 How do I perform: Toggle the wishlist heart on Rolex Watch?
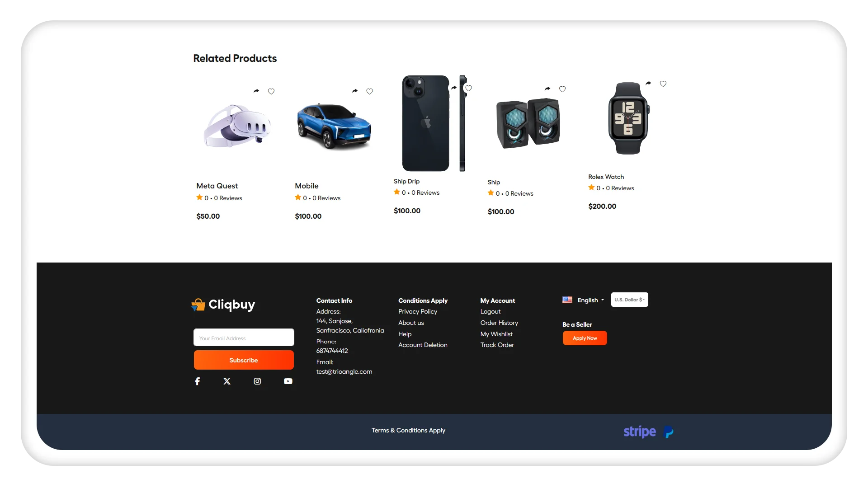pos(664,84)
